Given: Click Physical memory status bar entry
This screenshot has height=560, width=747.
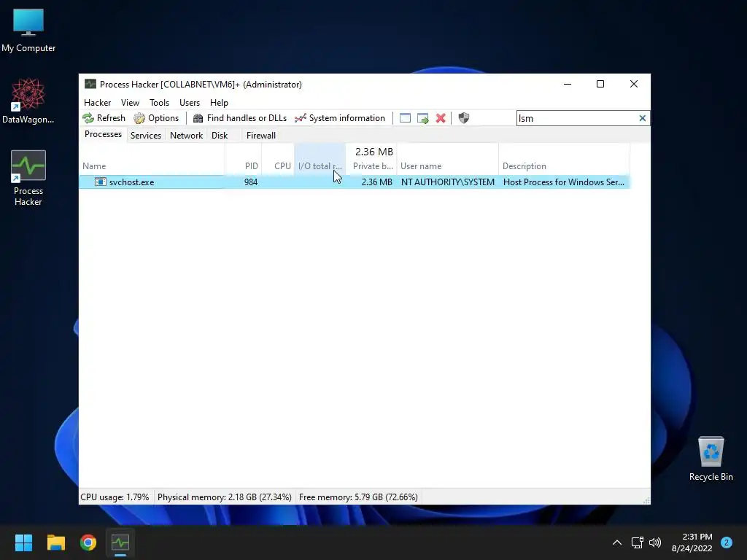Looking at the screenshot, I should click(x=225, y=497).
